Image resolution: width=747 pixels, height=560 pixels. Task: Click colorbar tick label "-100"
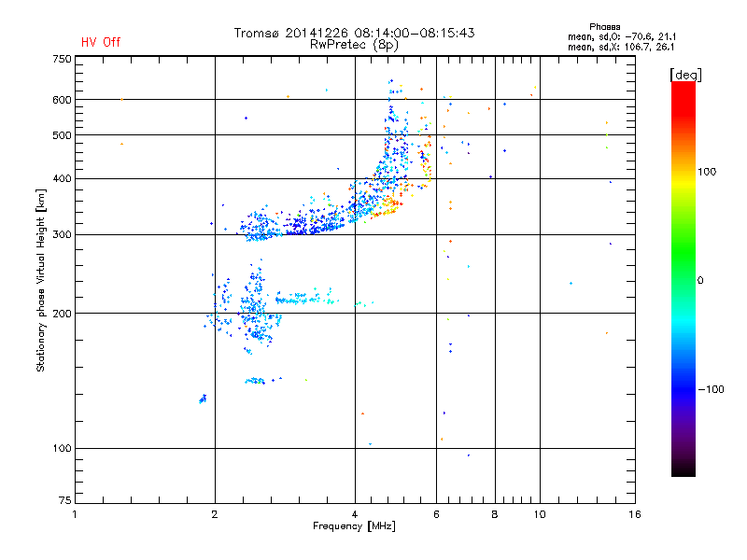pos(711,389)
